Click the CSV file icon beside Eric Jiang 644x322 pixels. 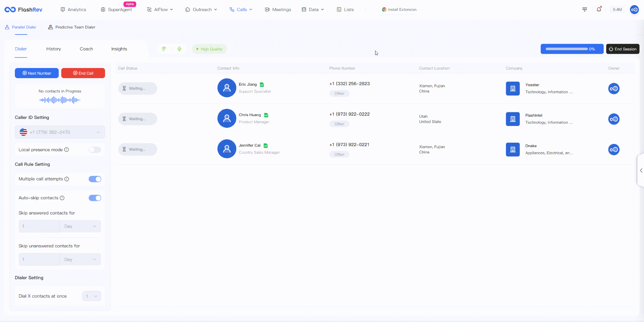tap(262, 84)
